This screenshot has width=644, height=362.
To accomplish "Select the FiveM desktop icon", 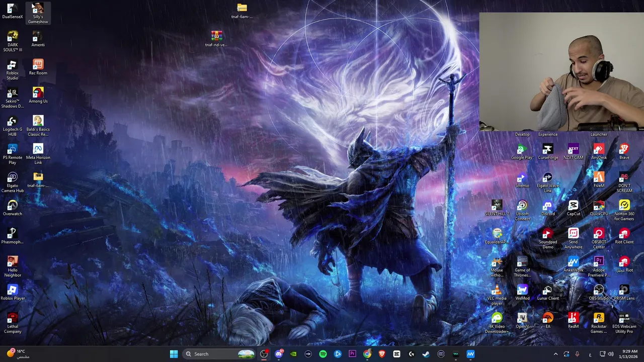I will pos(599,180).
